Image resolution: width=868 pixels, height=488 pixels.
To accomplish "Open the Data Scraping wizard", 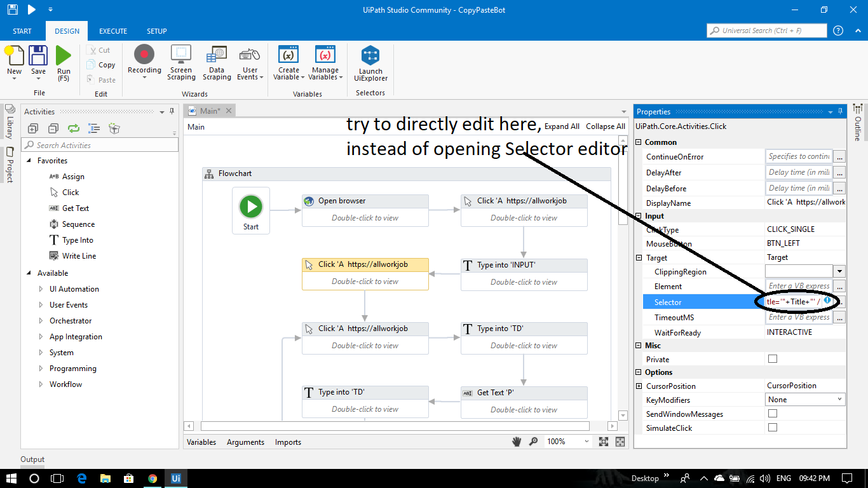I will [217, 62].
